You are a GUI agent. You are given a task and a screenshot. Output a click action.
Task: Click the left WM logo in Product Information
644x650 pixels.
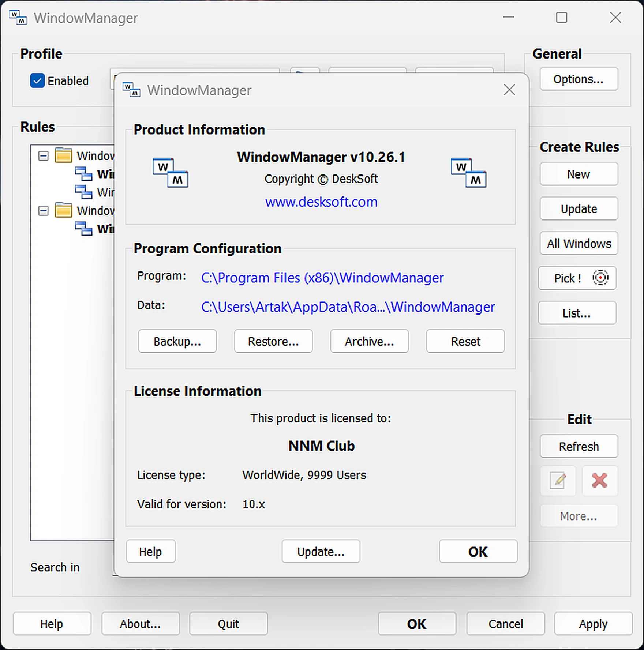click(171, 173)
